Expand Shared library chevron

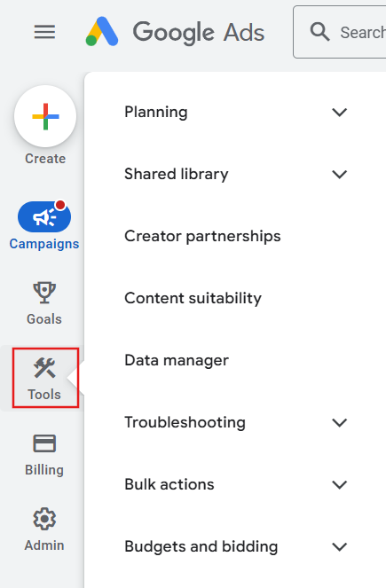tap(340, 175)
